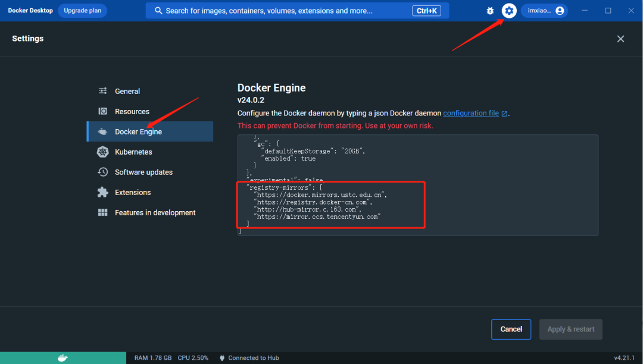Maximize the Docker Desktop window
Image resolution: width=643 pixels, height=364 pixels.
click(608, 11)
